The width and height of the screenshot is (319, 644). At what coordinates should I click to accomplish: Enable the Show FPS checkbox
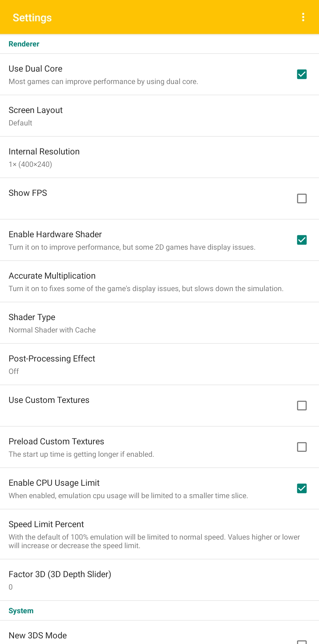302,198
